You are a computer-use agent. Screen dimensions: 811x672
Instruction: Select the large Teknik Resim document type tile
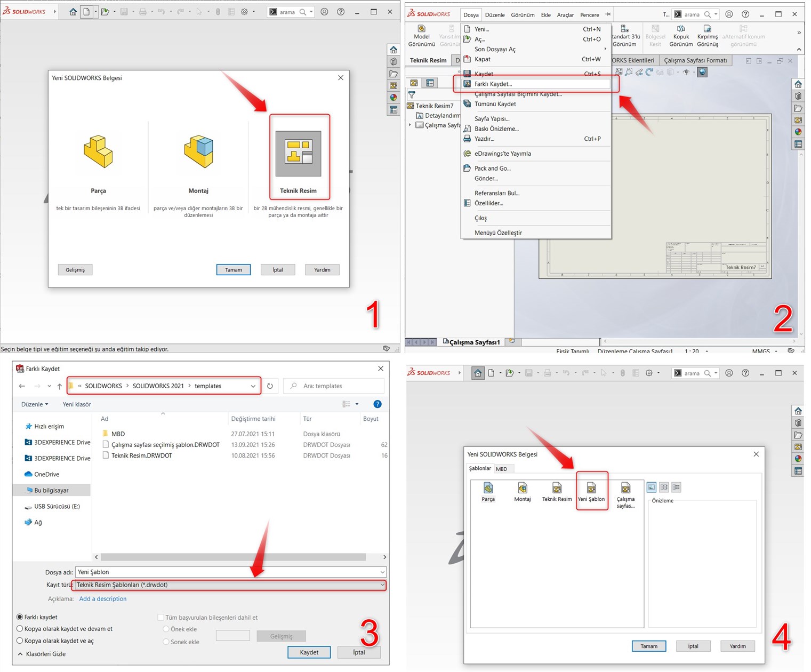point(299,154)
